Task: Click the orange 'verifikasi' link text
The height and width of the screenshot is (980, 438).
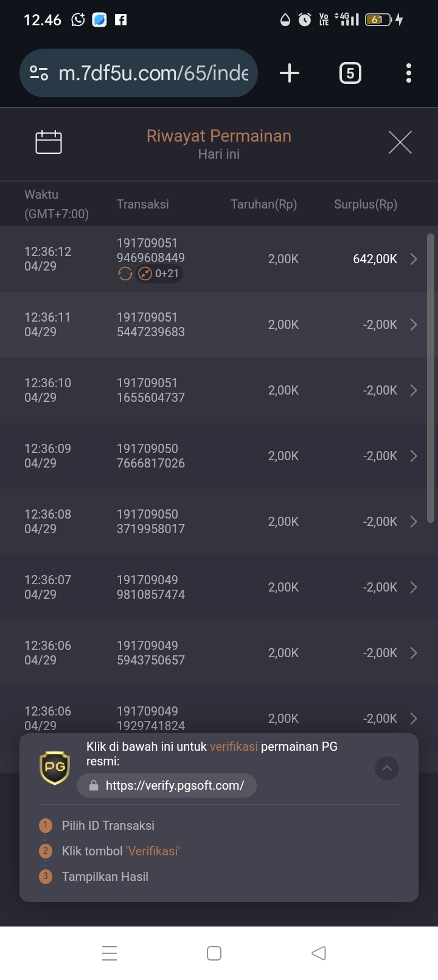Action: point(234,747)
